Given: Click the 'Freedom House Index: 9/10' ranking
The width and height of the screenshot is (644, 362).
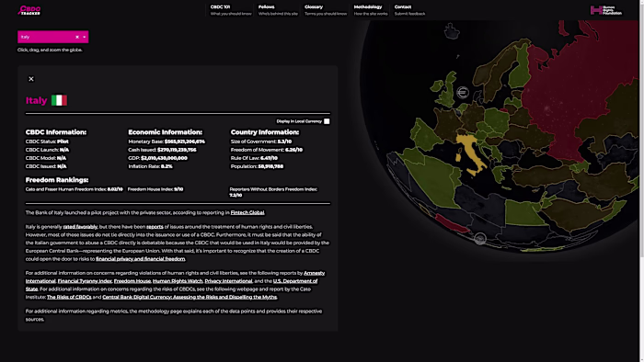Looking at the screenshot, I should pos(155,189).
